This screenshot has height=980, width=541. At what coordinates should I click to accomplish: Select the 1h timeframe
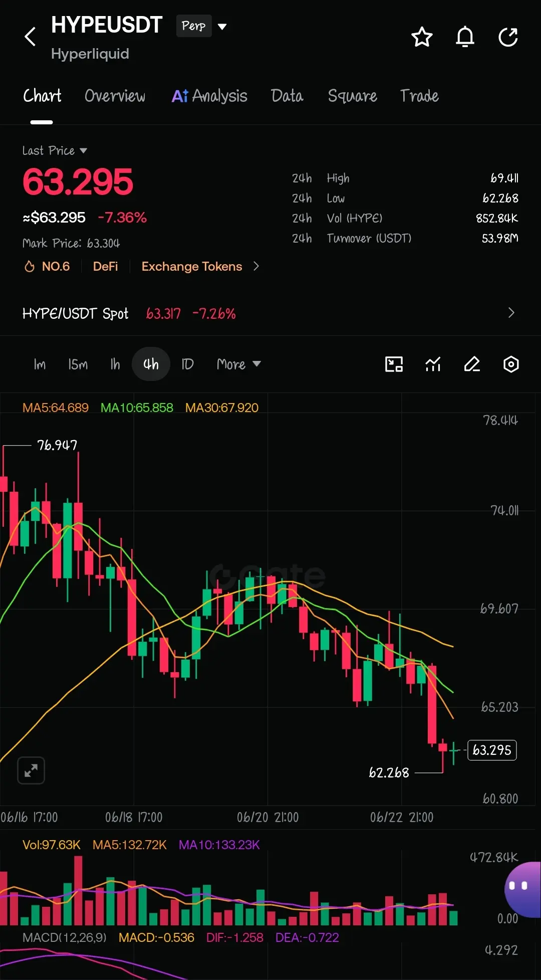point(115,364)
